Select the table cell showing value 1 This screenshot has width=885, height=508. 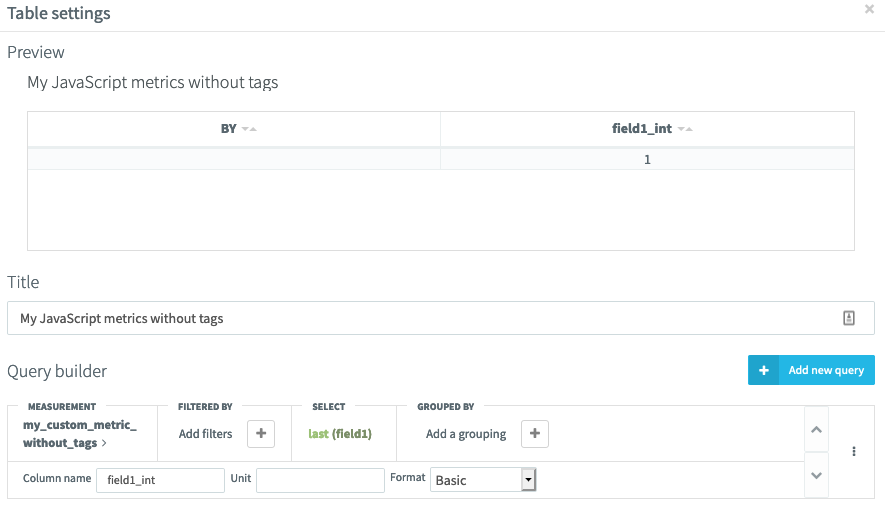(647, 159)
